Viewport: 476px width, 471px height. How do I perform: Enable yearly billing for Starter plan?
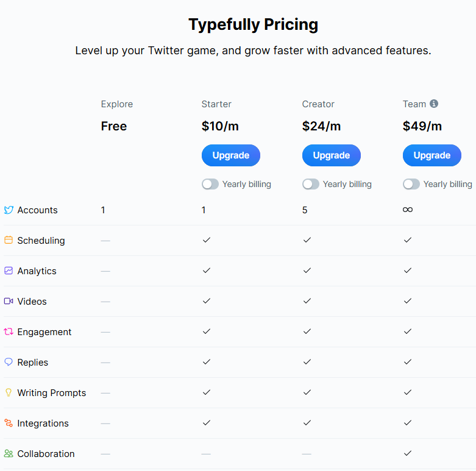pos(210,184)
